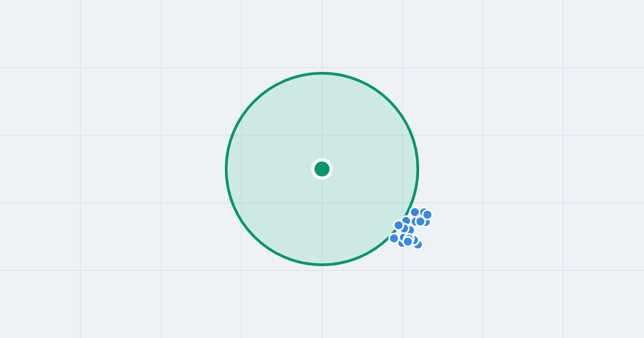Click the green circle's leftmost edge
The image size is (644, 338).
[226, 169]
